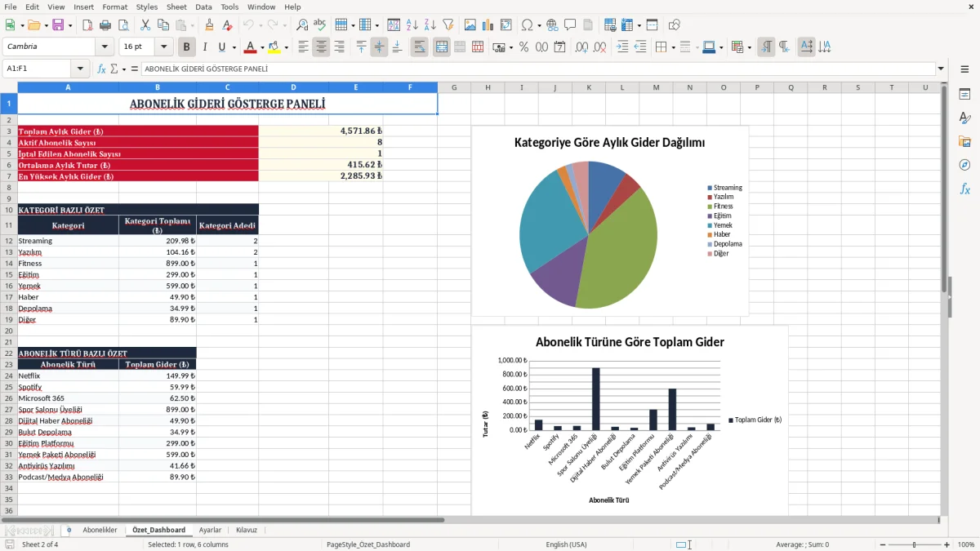
Task: Click the zoom slider handle
Action: (x=915, y=544)
